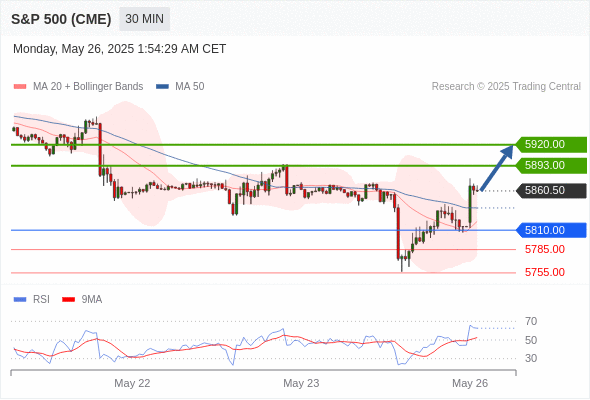
Task: Click the 9MA red legend swatch
Action: [68, 300]
